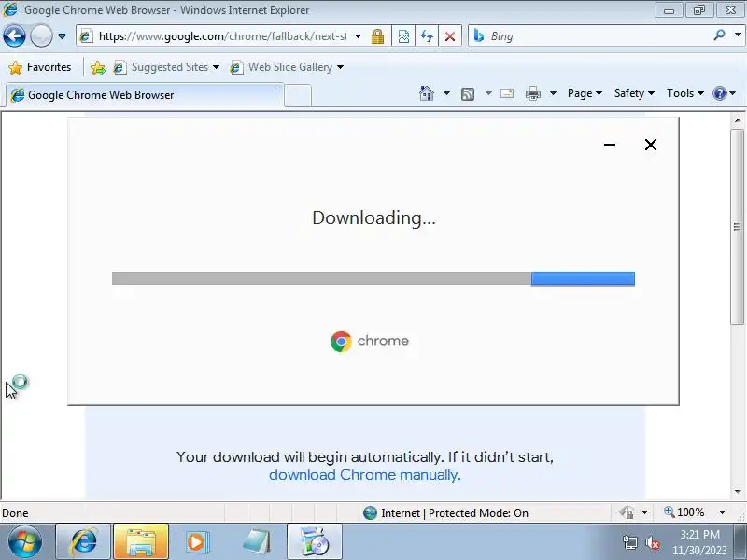The image size is (747, 560).
Task: Open the Tools menu
Action: click(x=685, y=93)
